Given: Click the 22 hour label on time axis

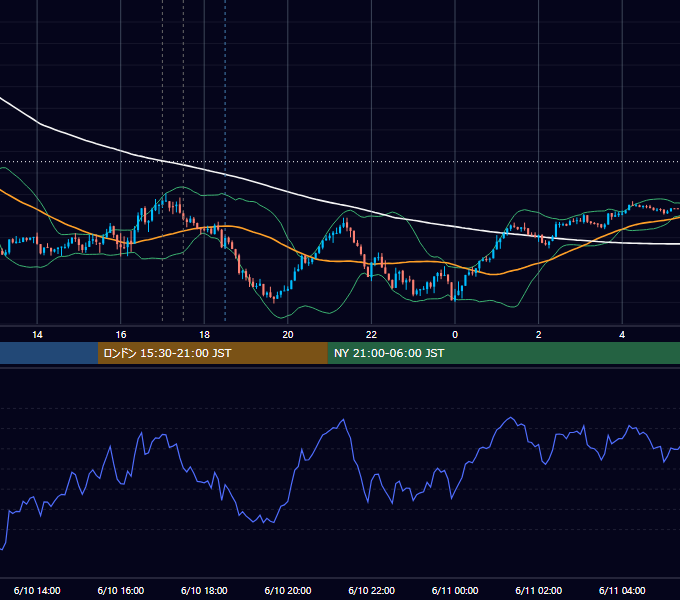Looking at the screenshot, I should 371,335.
